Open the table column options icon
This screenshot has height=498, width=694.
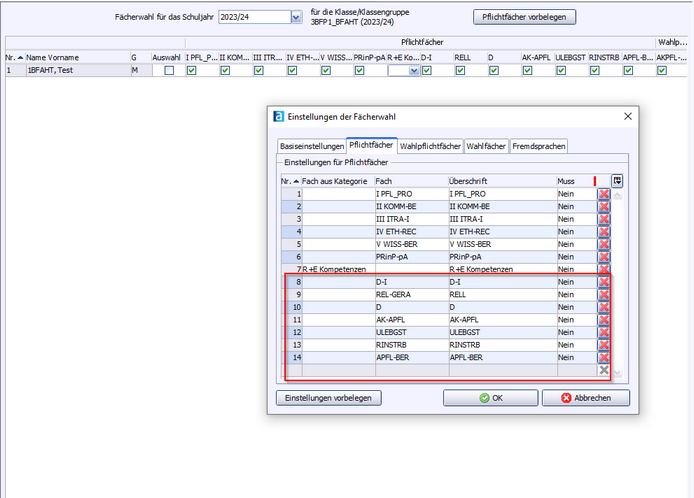[x=617, y=180]
